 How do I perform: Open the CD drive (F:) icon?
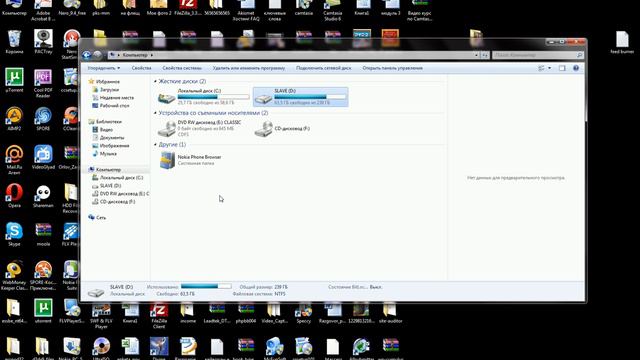(263, 129)
